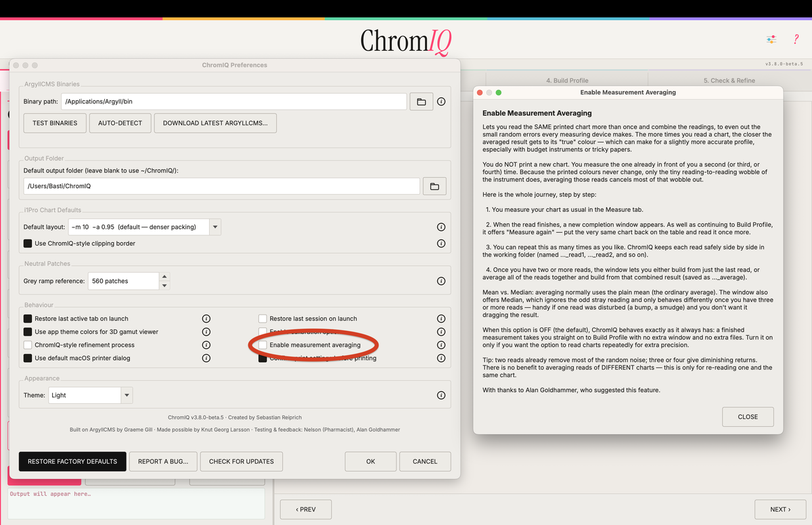This screenshot has height=525, width=812.
Task: Show info for ChromIQ-style clipping border
Action: pos(441,244)
